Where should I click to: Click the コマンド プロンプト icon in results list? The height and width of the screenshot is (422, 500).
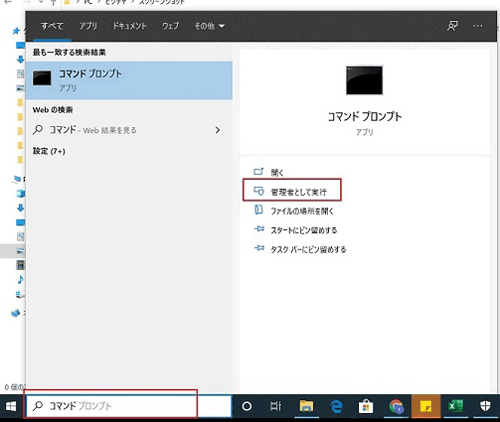coord(42,78)
